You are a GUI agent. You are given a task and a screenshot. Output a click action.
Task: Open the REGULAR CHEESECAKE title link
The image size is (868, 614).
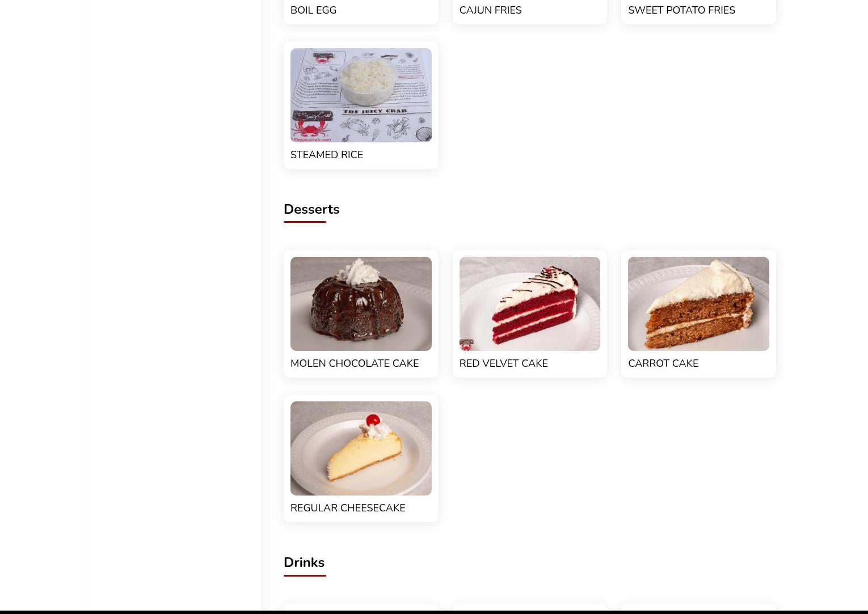(x=348, y=508)
